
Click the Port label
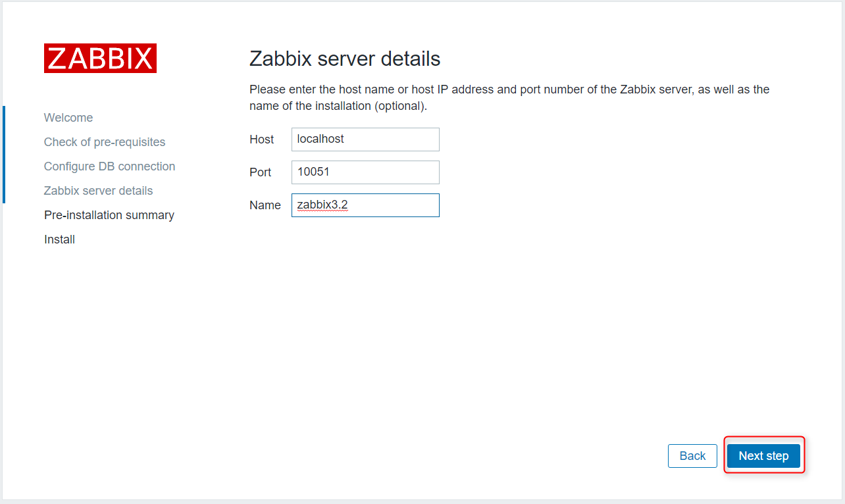[x=260, y=172]
